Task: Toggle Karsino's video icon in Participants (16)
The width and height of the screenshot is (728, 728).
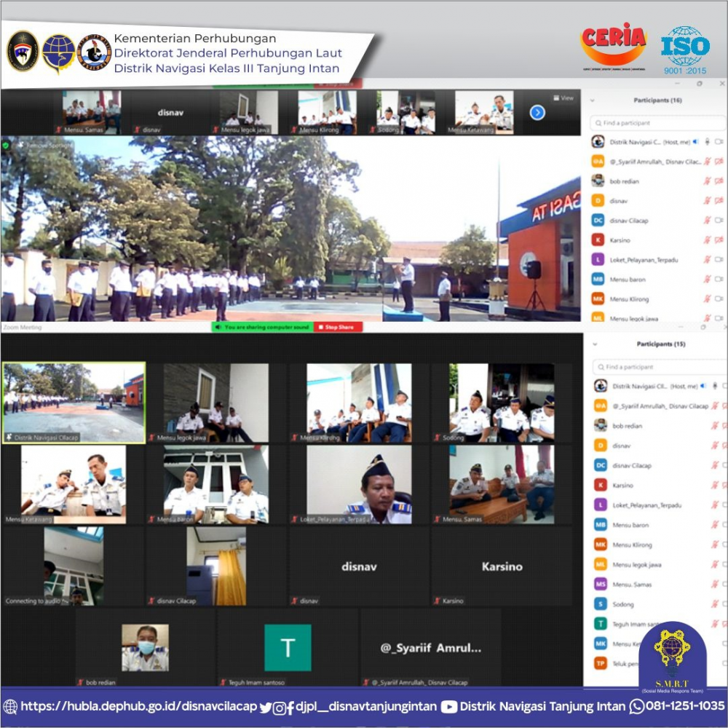Action: tap(719, 240)
